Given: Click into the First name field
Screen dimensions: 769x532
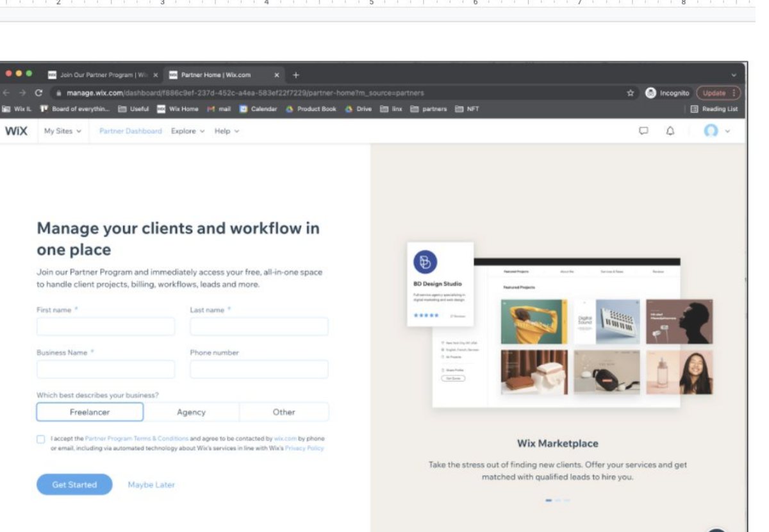Looking at the screenshot, I should pos(106,326).
